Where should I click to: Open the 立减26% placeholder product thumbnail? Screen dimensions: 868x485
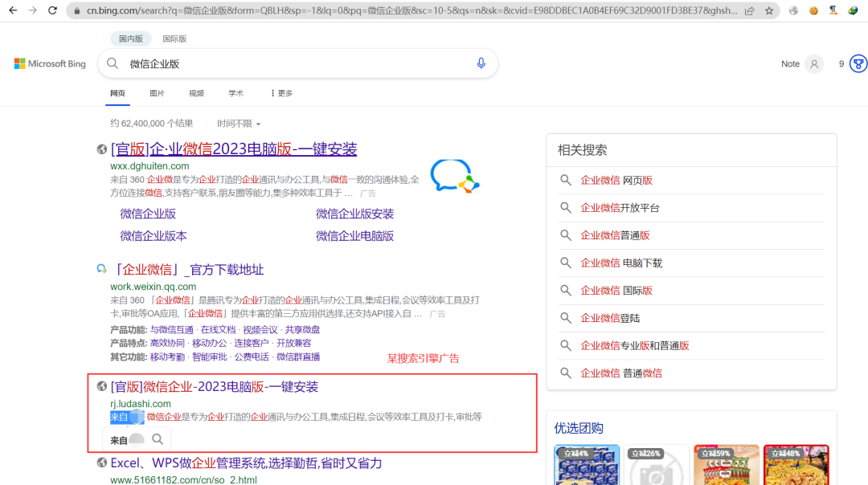pos(657,465)
